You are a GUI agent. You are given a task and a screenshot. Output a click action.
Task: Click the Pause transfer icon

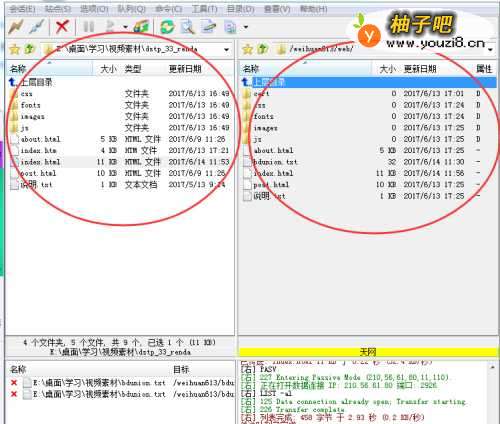coord(88,27)
